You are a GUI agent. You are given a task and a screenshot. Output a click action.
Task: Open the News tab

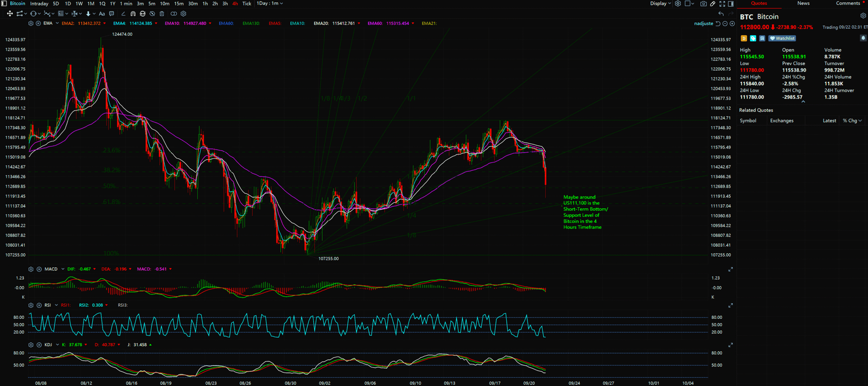(x=803, y=3)
